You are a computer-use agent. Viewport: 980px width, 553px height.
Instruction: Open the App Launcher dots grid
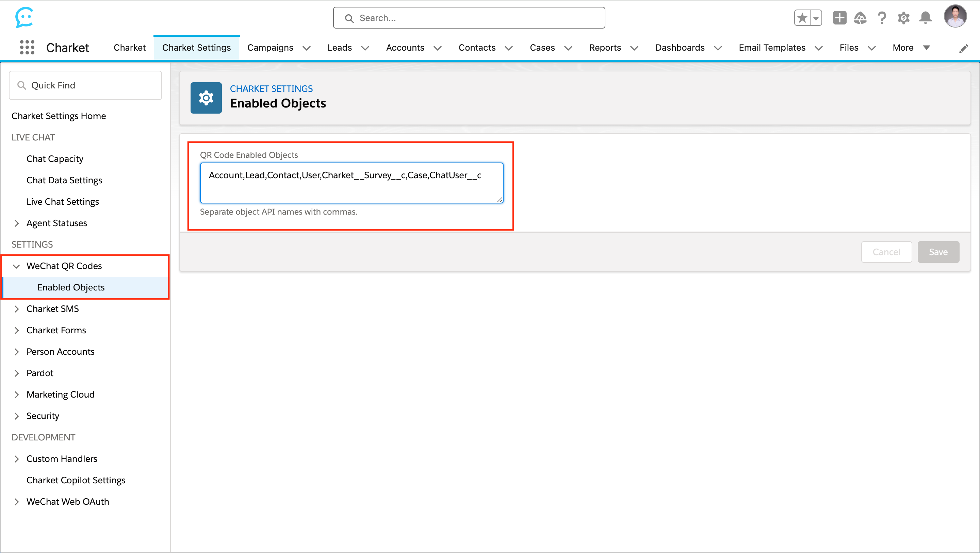pos(27,48)
